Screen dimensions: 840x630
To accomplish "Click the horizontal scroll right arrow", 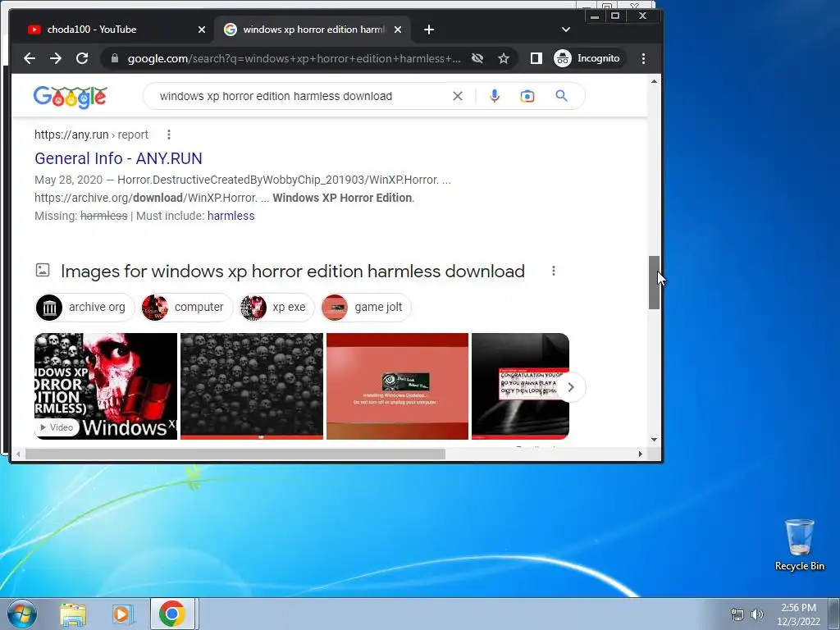I will click(x=640, y=454).
